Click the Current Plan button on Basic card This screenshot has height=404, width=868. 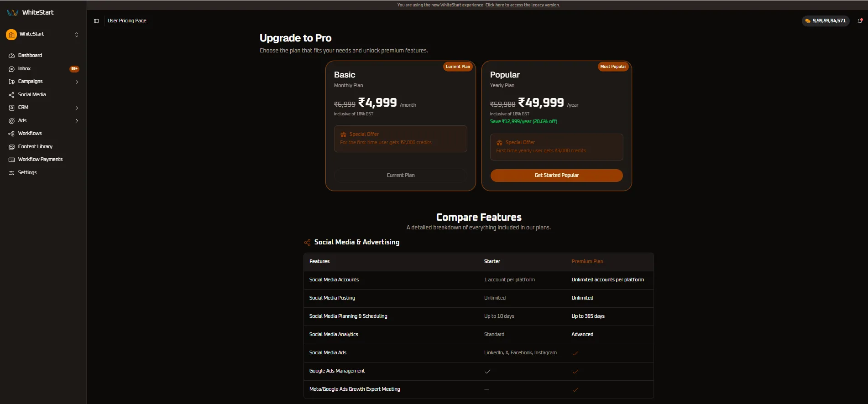400,176
